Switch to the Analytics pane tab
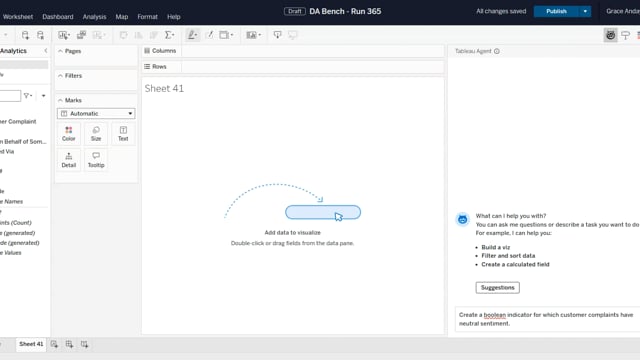640x360 pixels. pyautogui.click(x=13, y=51)
